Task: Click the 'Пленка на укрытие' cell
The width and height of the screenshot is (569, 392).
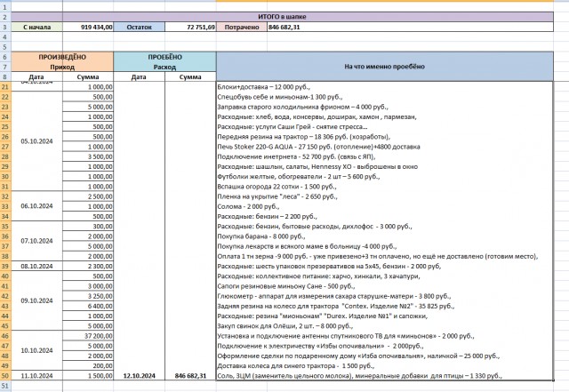Action: click(385, 196)
